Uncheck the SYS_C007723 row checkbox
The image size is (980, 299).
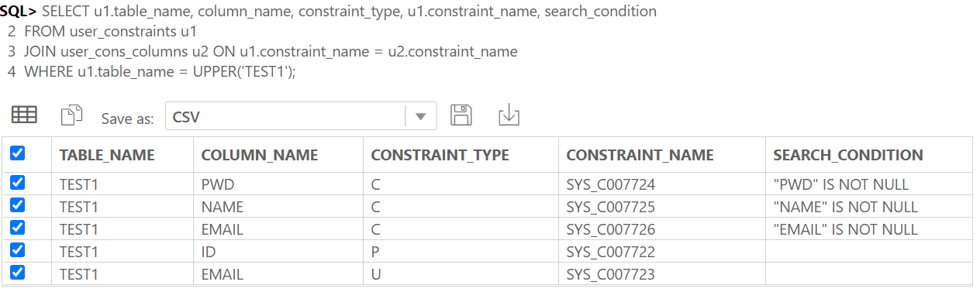(17, 273)
